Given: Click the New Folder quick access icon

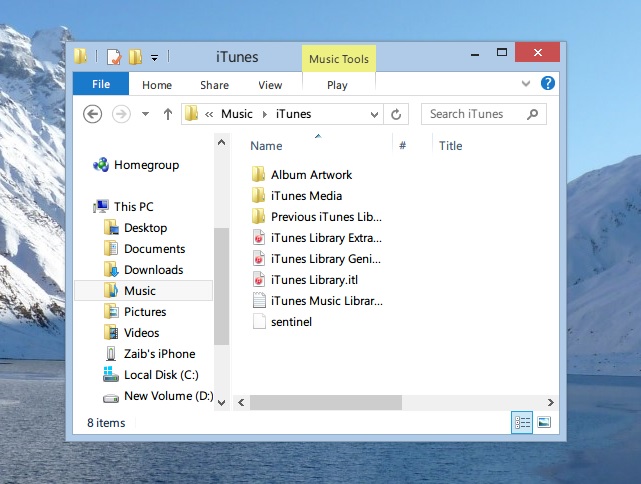Looking at the screenshot, I should pos(135,57).
